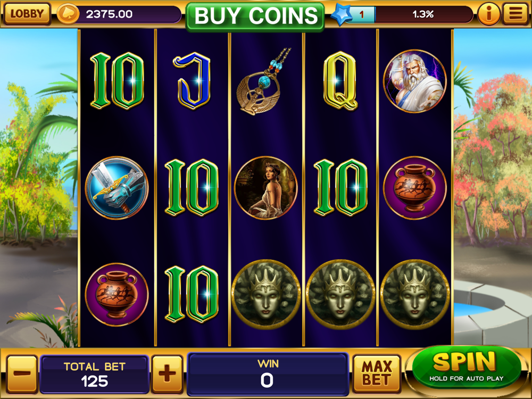This screenshot has height=399, width=532.
Task: Tap the winged scarab amulet symbol
Action: point(263,81)
